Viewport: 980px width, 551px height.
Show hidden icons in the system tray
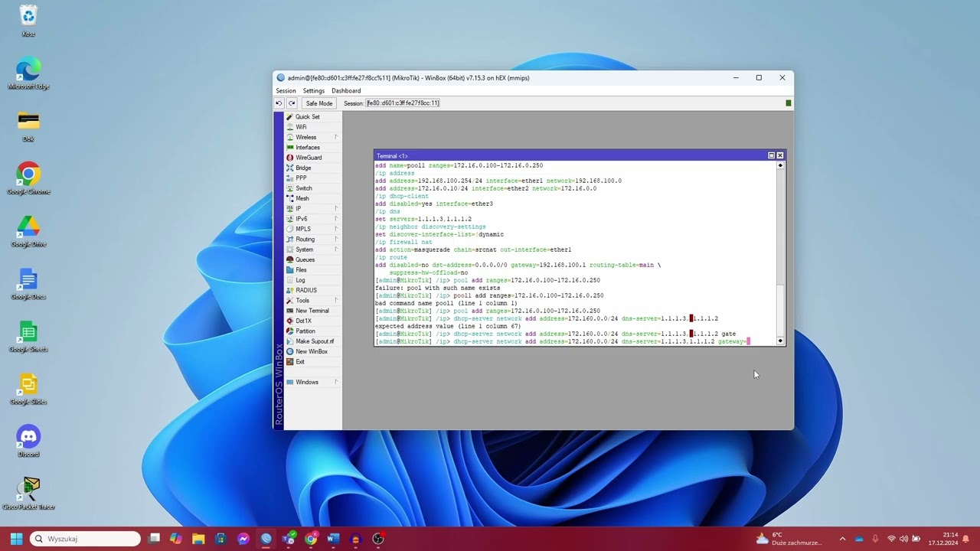tap(843, 539)
